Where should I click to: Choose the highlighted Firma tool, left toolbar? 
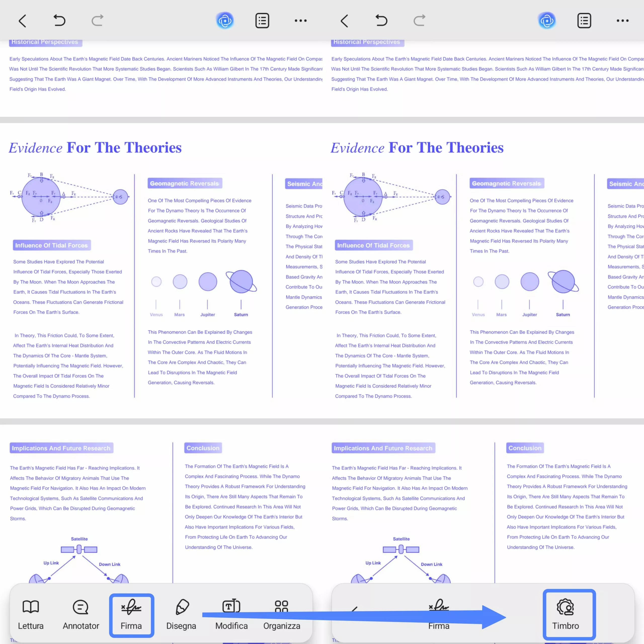(x=131, y=615)
